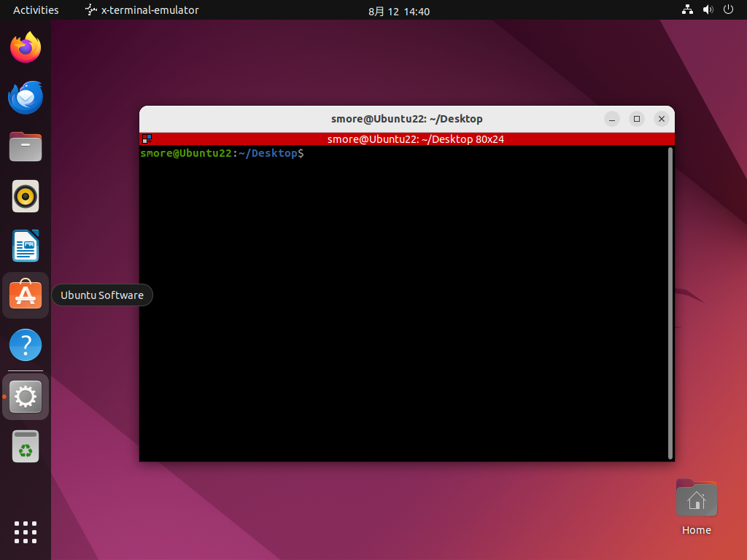Open the Help application

26,345
